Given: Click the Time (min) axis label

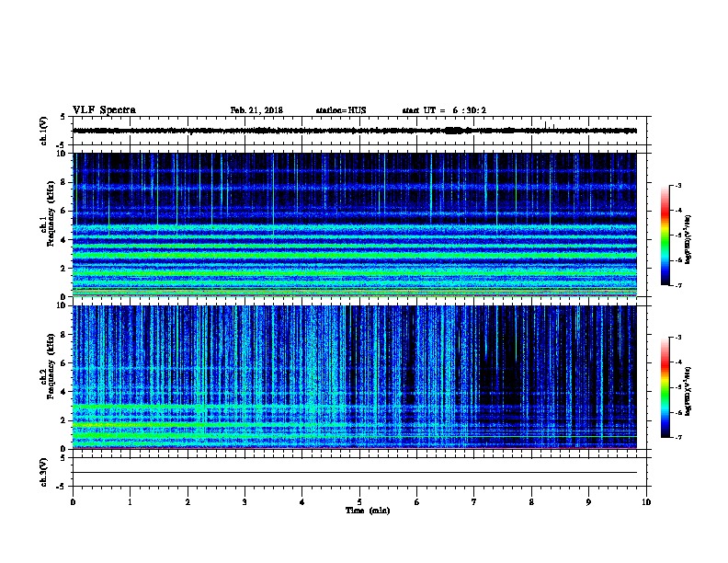Looking at the screenshot, I should pos(368,511).
